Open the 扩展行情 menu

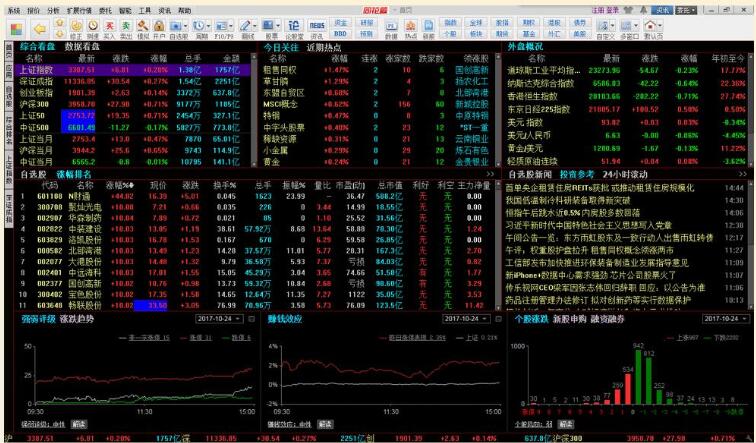tap(79, 11)
